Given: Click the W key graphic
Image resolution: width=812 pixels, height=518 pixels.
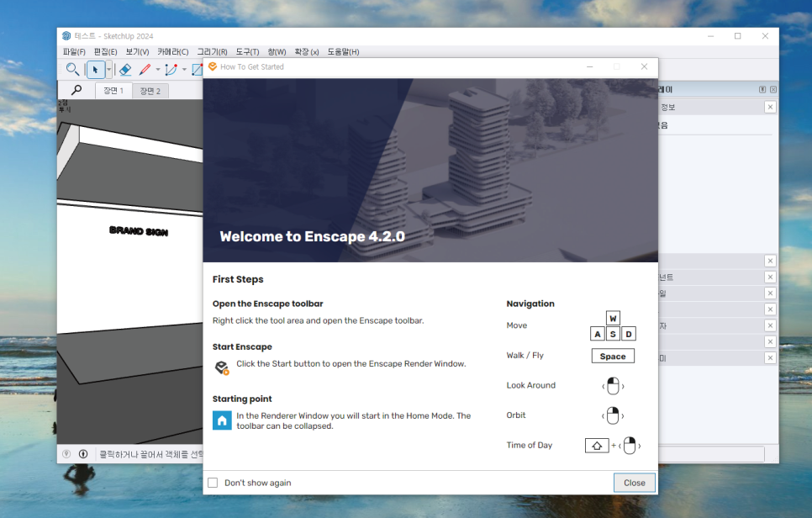Looking at the screenshot, I should click(613, 318).
